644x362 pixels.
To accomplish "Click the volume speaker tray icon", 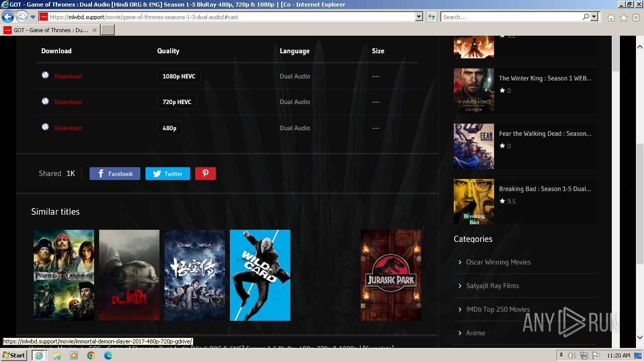I will tap(572, 355).
